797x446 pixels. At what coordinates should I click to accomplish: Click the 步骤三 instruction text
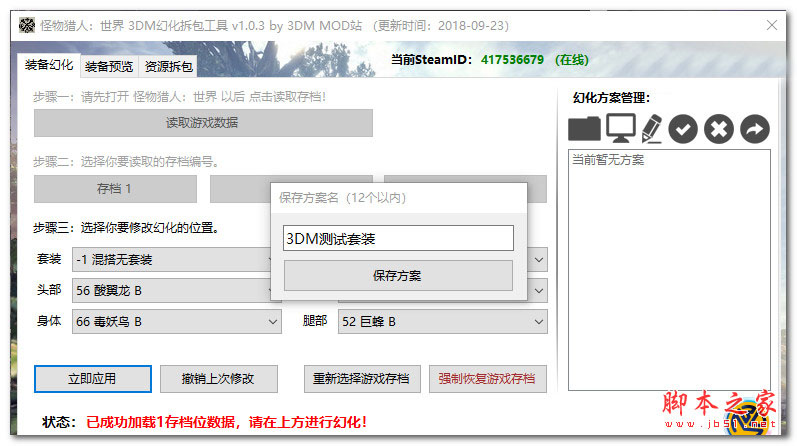pyautogui.click(x=127, y=228)
